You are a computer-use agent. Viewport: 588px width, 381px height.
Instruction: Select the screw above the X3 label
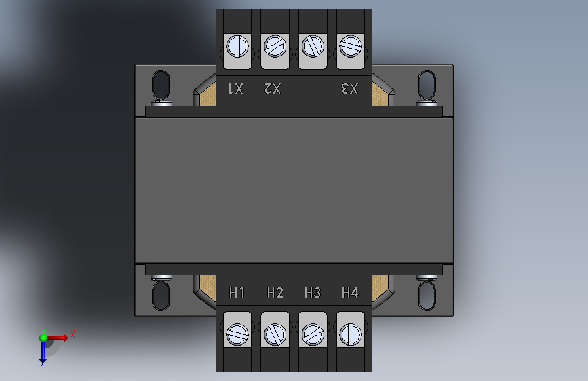coord(350,47)
